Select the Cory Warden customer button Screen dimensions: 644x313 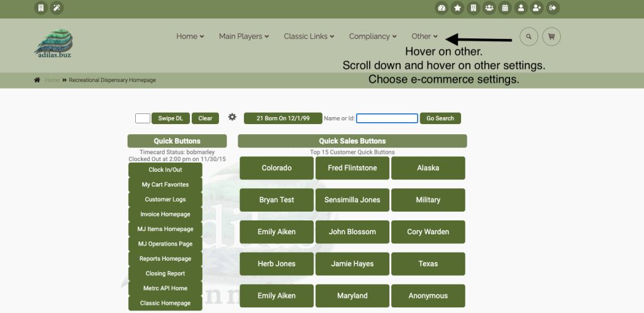tap(428, 232)
